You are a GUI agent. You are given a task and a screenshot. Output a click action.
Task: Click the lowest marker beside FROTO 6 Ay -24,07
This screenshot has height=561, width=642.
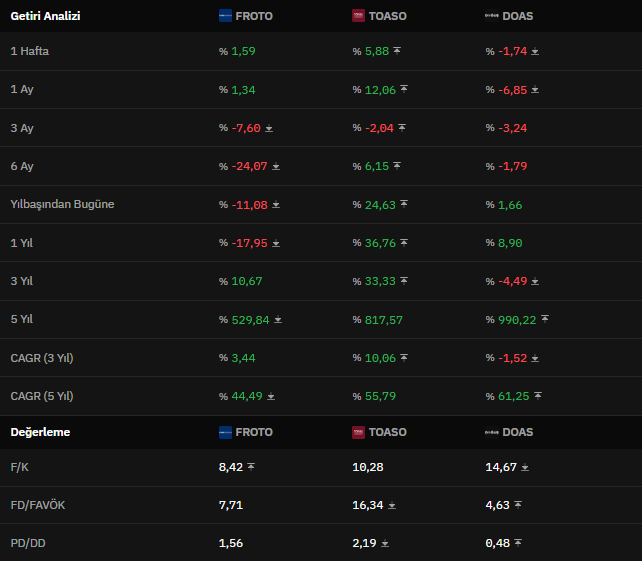[x=276, y=167]
